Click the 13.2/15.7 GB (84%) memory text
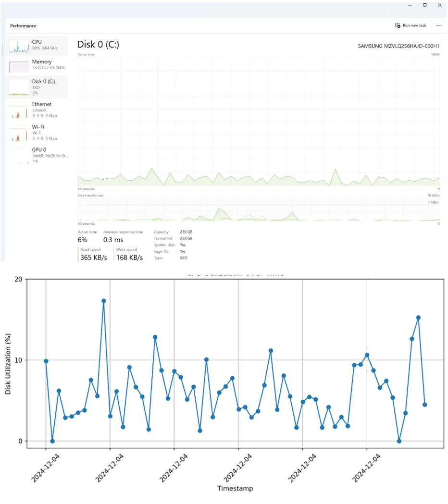The width and height of the screenshot is (448, 504). [x=49, y=68]
